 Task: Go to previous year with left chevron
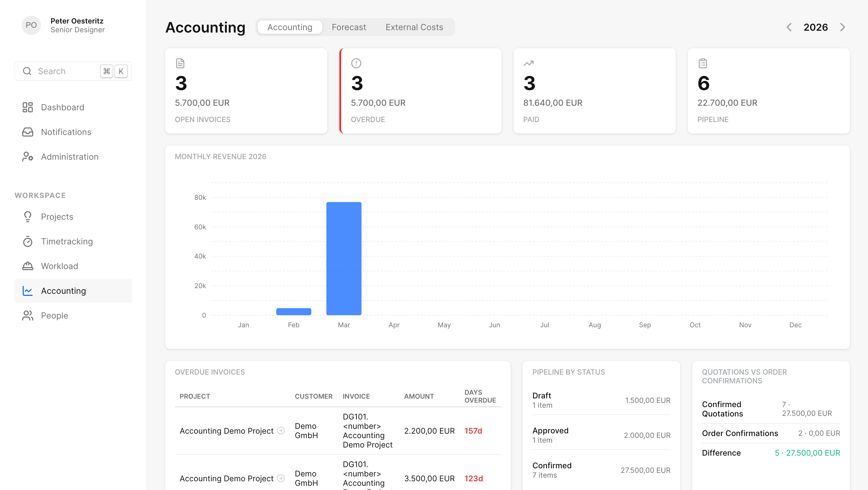[x=789, y=27]
